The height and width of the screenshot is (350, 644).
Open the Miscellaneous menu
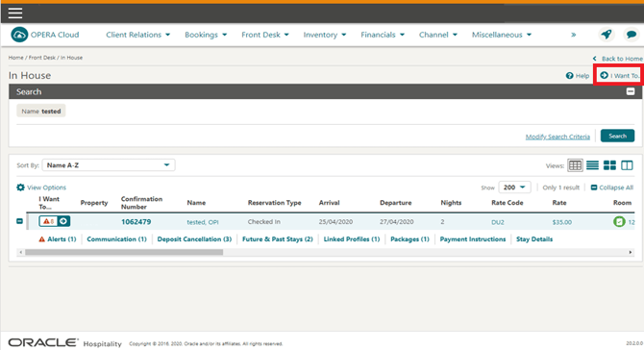[502, 35]
